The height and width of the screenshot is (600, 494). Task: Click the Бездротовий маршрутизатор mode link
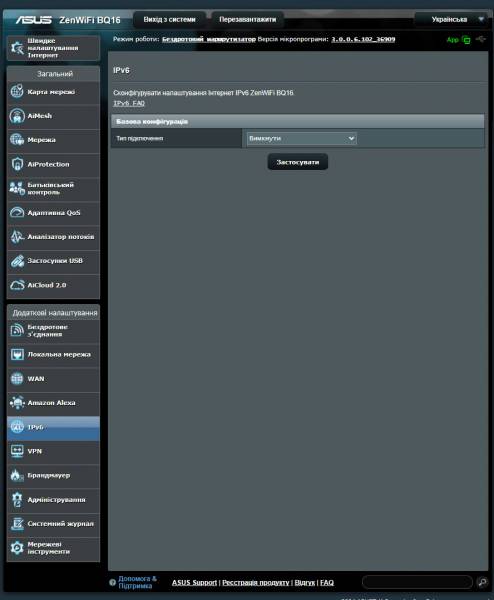(x=209, y=39)
